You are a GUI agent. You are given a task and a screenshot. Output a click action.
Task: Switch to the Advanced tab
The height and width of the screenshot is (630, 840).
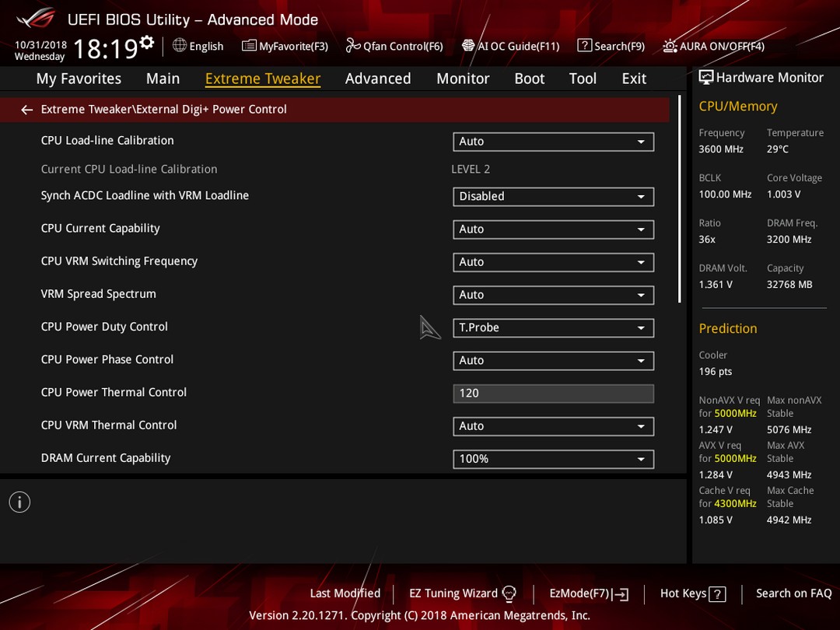(x=378, y=79)
